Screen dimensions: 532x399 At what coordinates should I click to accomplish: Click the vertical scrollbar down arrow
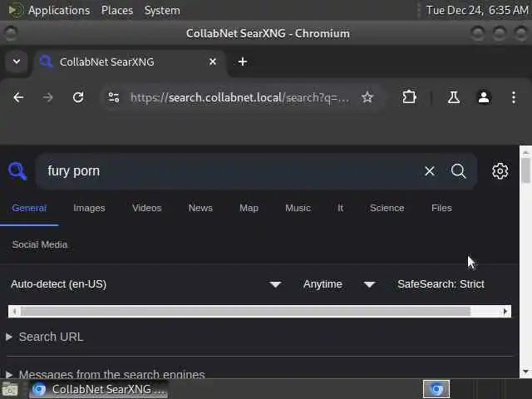click(525, 372)
